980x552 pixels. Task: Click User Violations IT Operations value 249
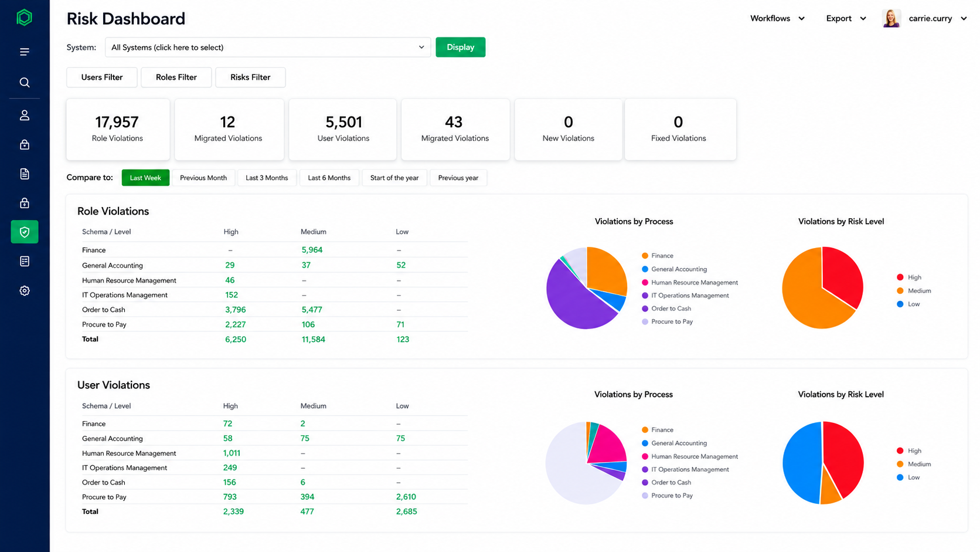tap(230, 468)
